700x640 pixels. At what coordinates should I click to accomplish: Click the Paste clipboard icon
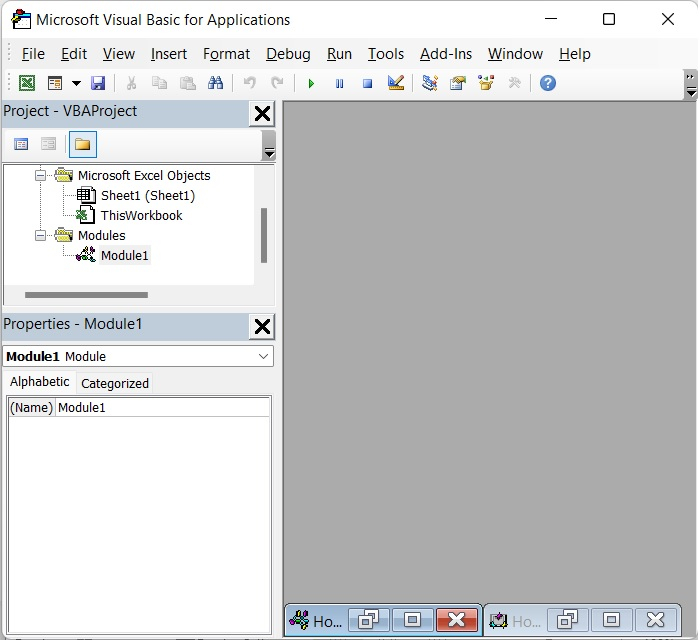click(x=188, y=83)
